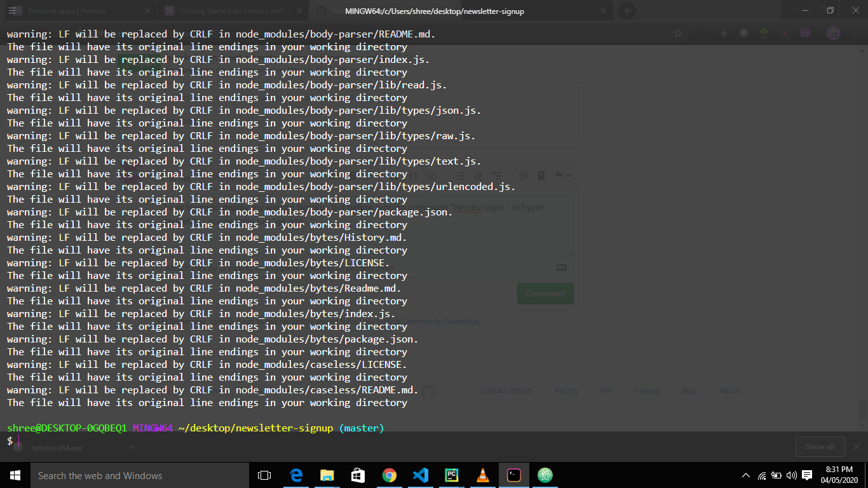Expand the heroku-x64.exe download options chevron
Screen dimensions: 868x488
132,447
